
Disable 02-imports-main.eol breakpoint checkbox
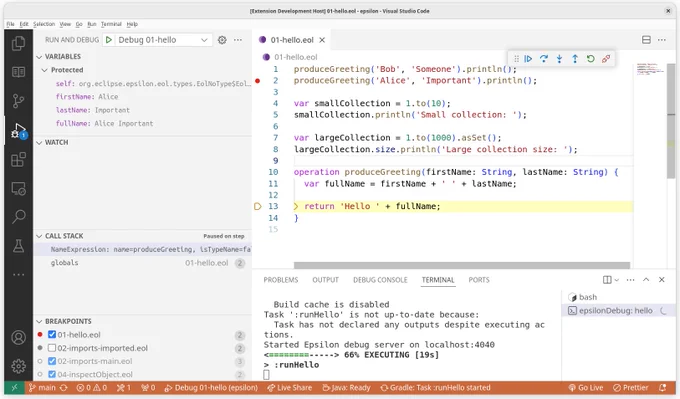point(52,361)
